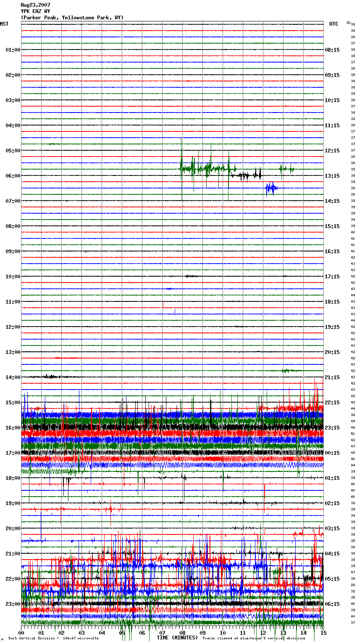Click the '17:15' UTC time label
This screenshot has width=357, height=644.
pos(332,277)
